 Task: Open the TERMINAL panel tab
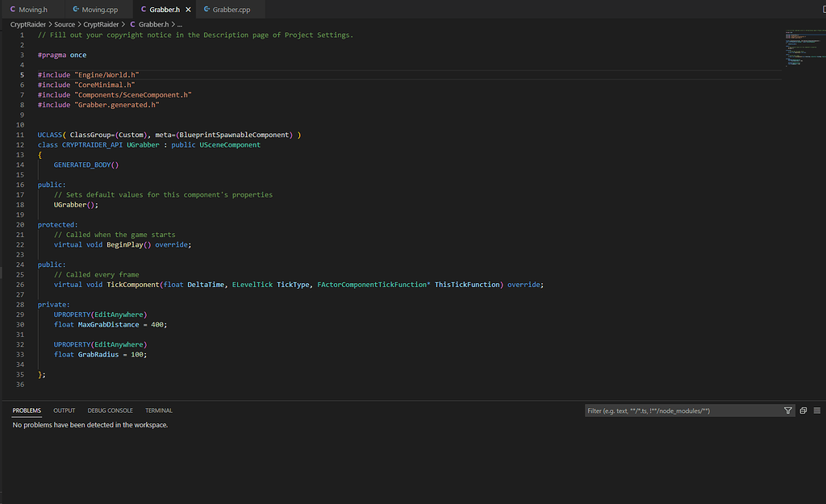(159, 410)
